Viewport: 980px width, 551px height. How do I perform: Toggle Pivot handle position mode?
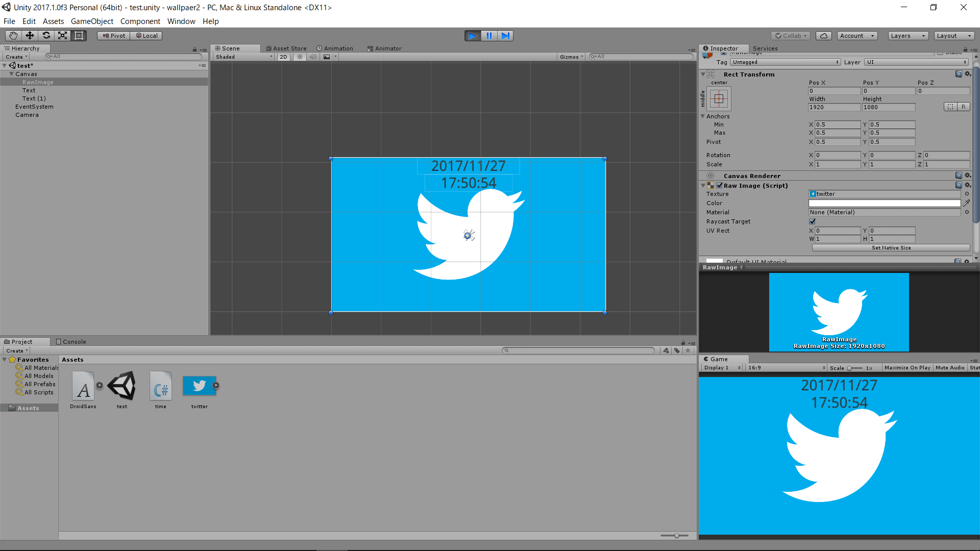coord(114,36)
